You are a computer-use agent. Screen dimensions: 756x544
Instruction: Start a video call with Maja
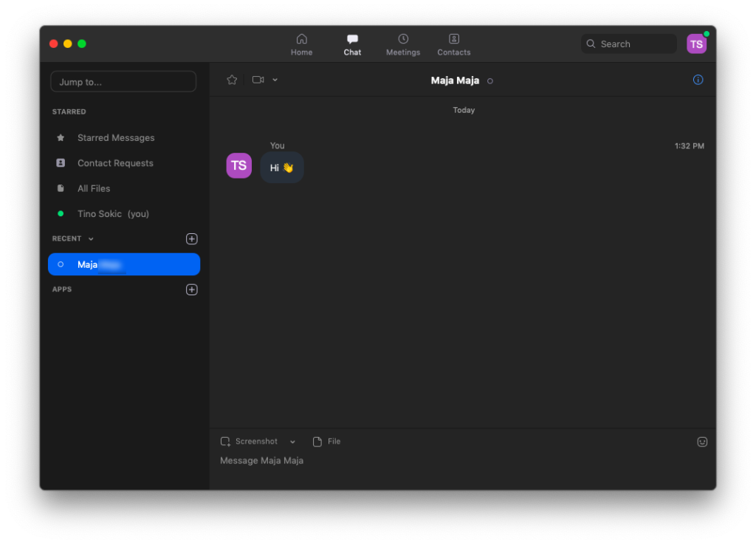coord(258,80)
